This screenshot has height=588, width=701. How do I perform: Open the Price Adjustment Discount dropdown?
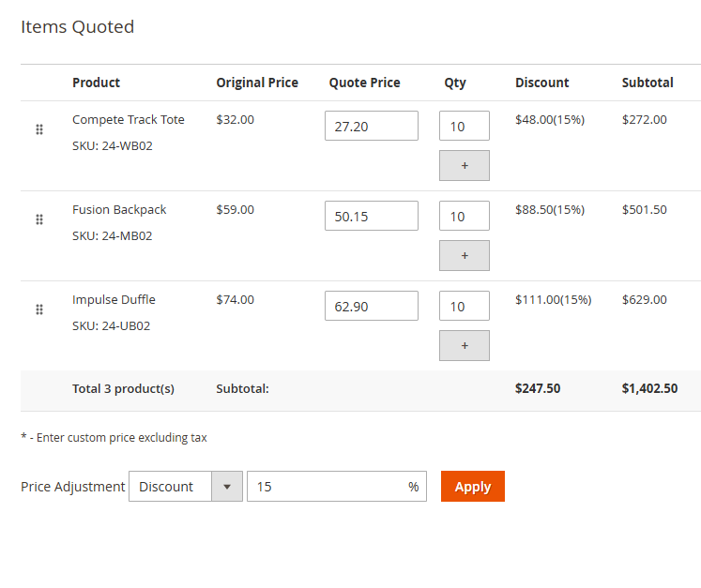click(186, 486)
